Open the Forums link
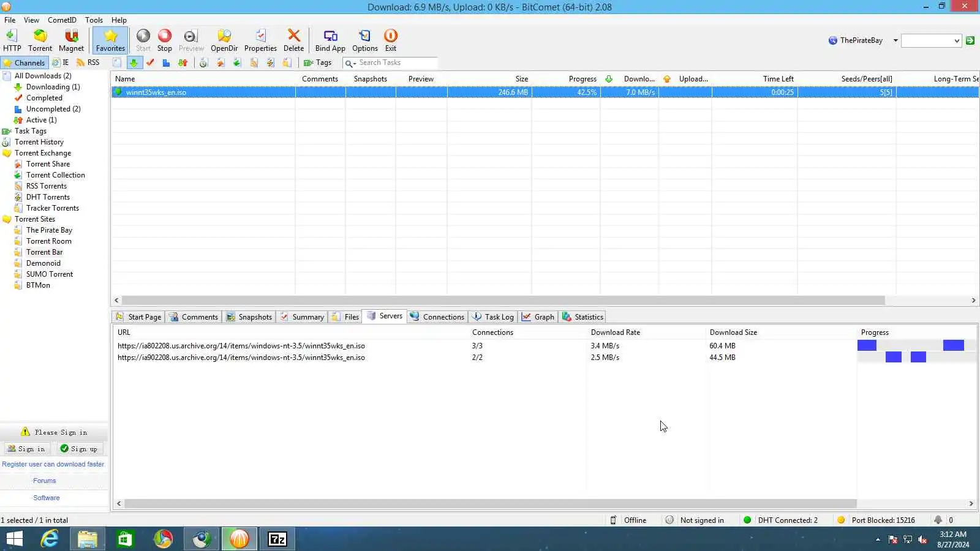The image size is (980, 551). [x=45, y=481]
